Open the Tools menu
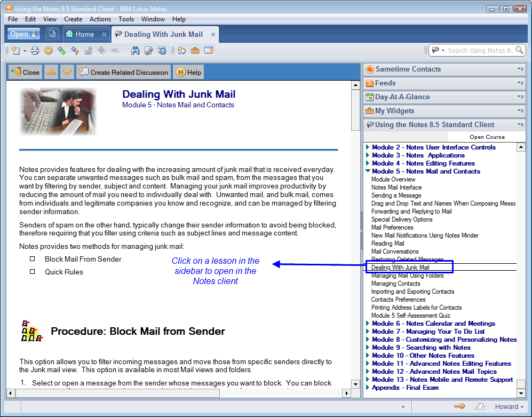The image size is (532, 417). click(x=126, y=19)
